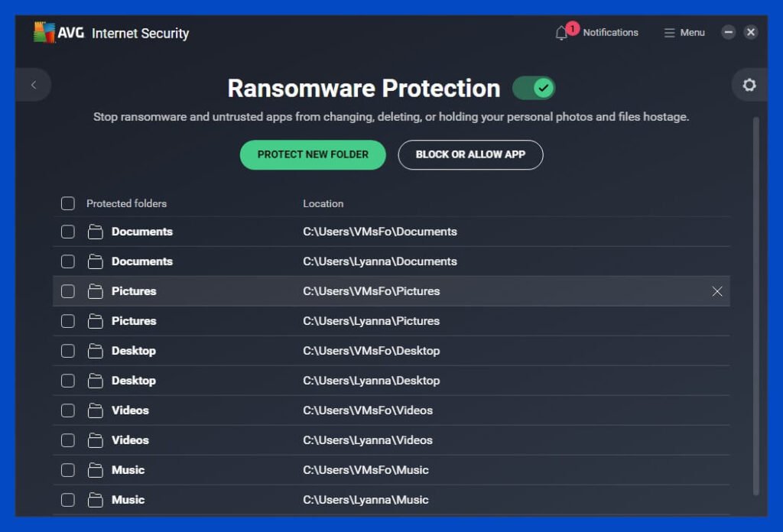Check the VMsFo Videos folder checkbox

68,410
